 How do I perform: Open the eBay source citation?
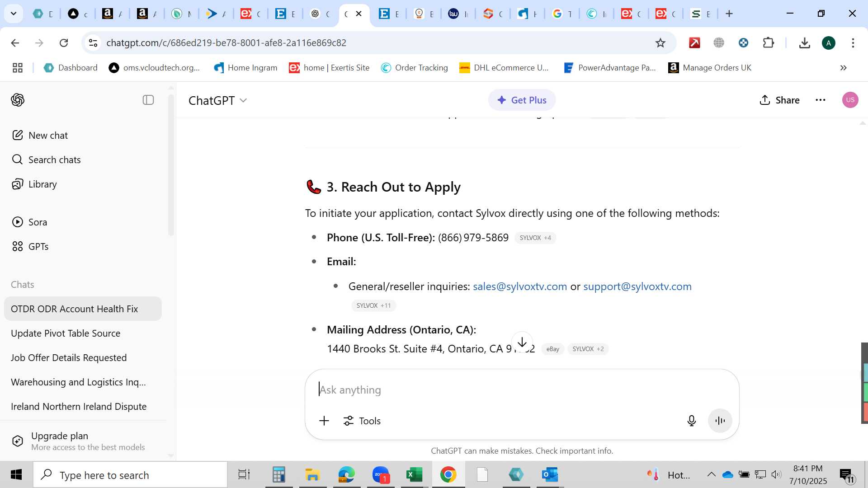552,349
